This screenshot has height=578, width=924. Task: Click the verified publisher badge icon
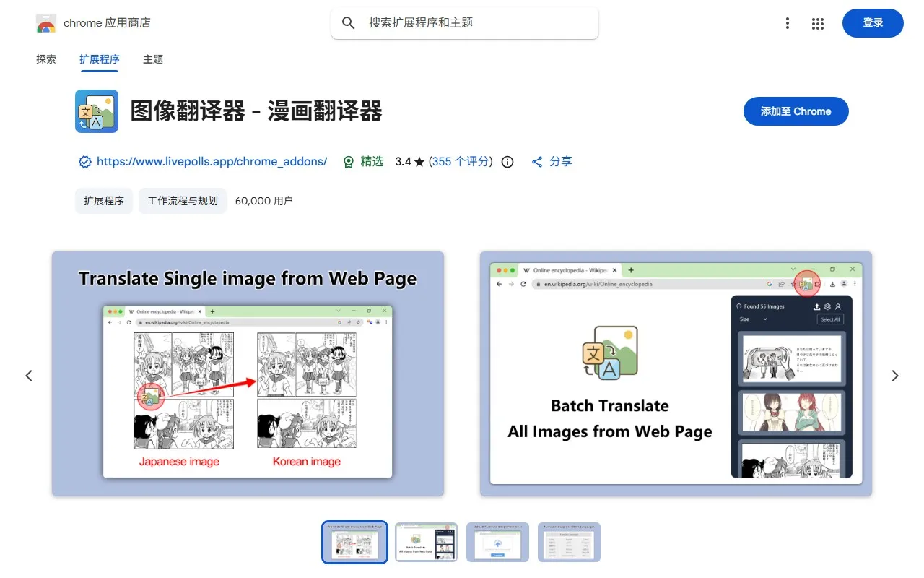(x=84, y=162)
